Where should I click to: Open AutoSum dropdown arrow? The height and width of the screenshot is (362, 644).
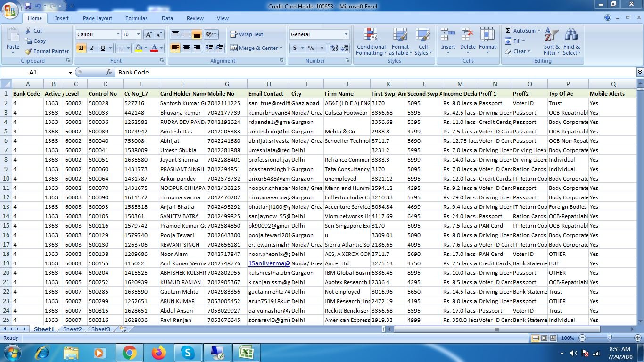[539, 31]
